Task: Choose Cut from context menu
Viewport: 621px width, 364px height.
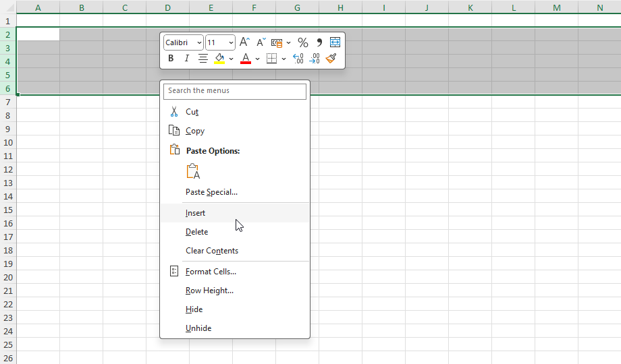Action: point(235,112)
